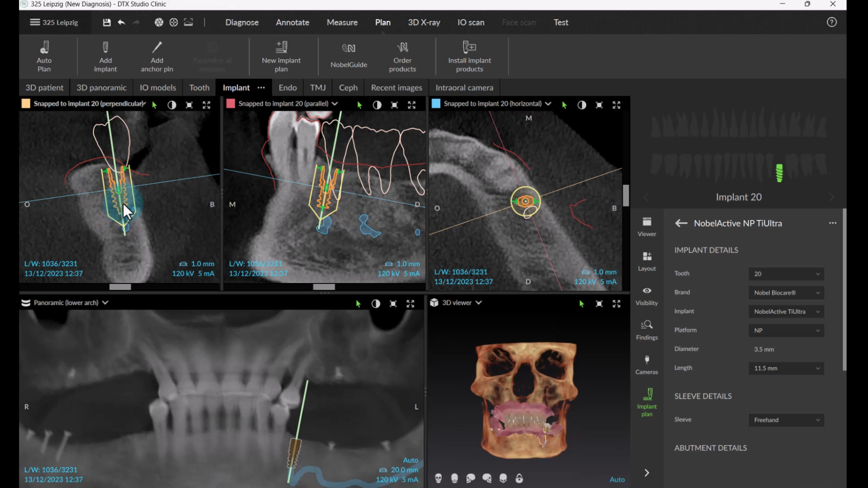This screenshot has height=488, width=868.
Task: Toggle contrast in the Panoramic view
Action: (x=376, y=304)
